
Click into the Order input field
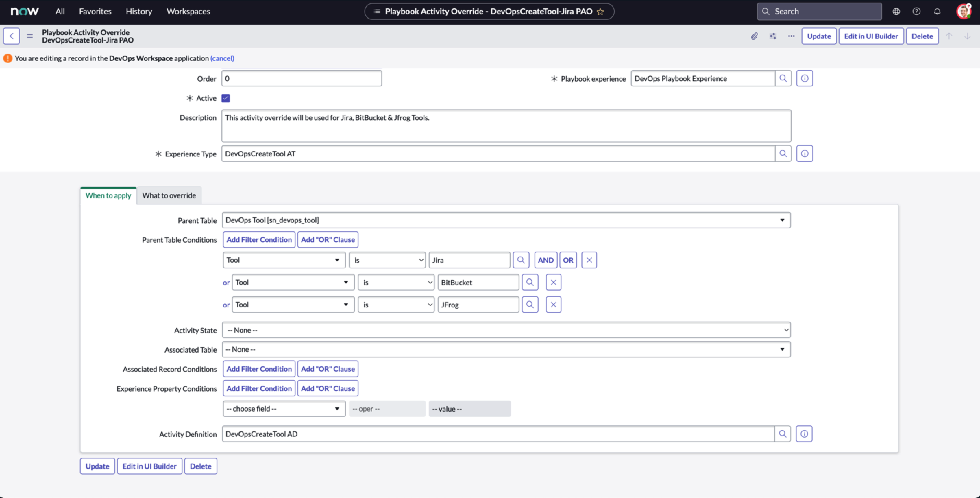302,79
